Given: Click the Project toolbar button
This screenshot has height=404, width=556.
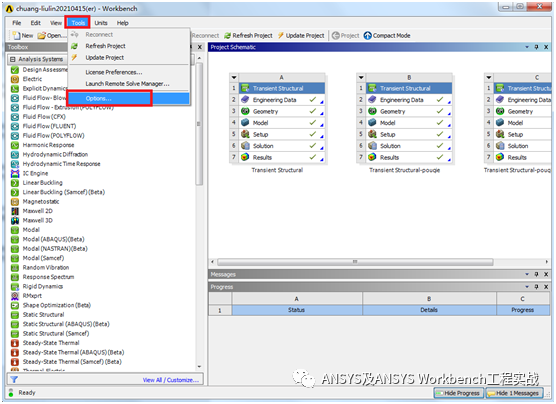Looking at the screenshot, I should point(345,35).
